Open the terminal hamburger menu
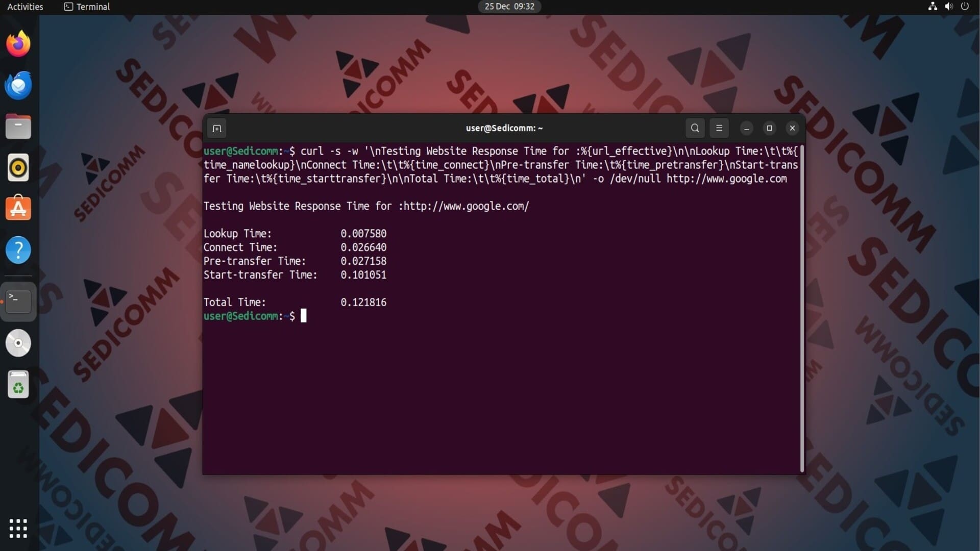The width and height of the screenshot is (980, 551). pos(719,128)
